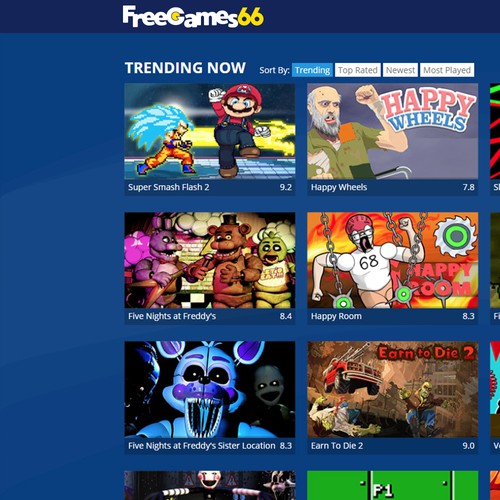Click the Earn To Die 2 title link
Image resolution: width=500 pixels, height=500 pixels.
[337, 446]
